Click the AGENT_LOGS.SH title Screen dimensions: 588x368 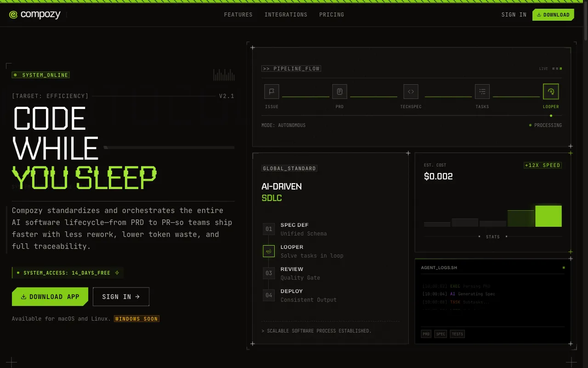coord(439,268)
